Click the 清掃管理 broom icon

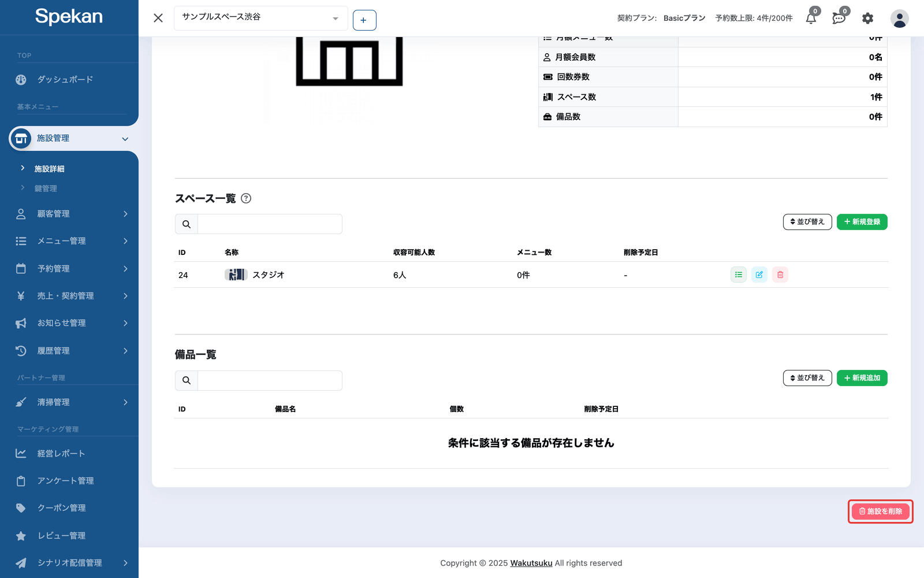pyautogui.click(x=21, y=402)
